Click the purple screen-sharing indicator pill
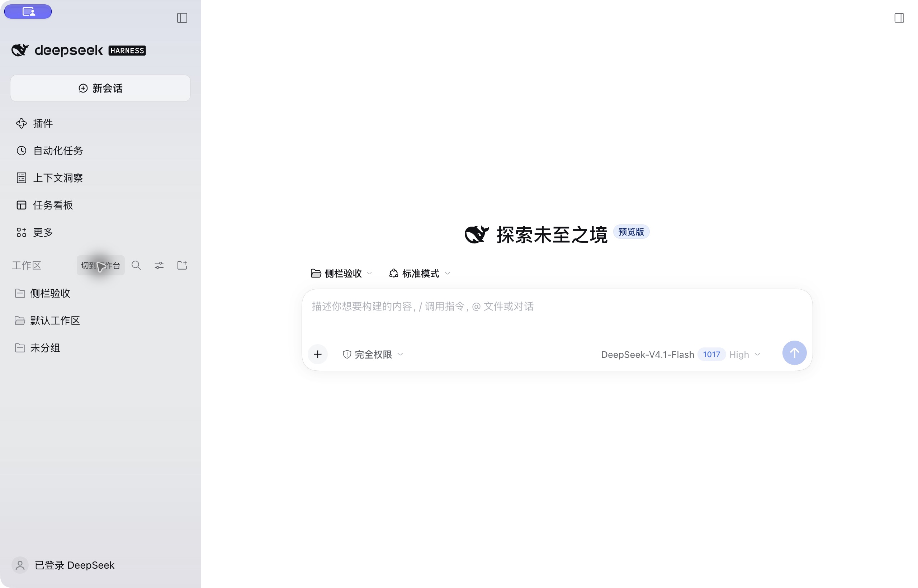 [x=28, y=11]
